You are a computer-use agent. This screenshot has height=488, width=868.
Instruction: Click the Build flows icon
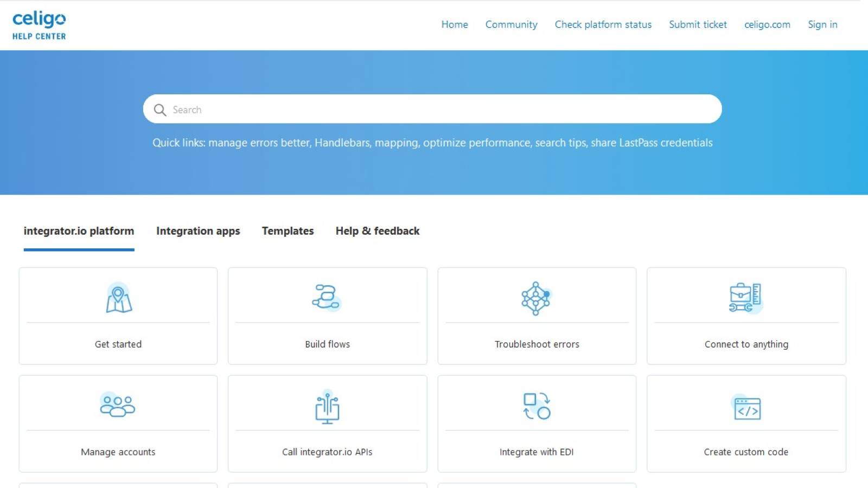click(327, 297)
